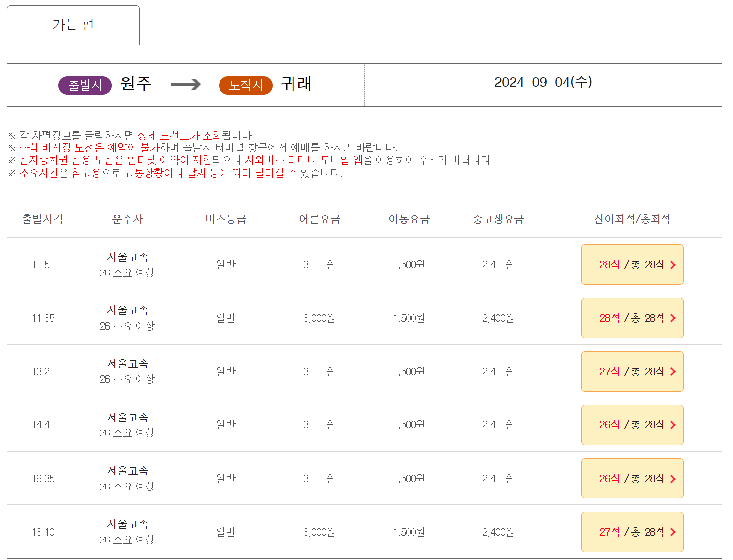
Task: Click child fare 1,500원 in 10:50 row
Action: 409,265
